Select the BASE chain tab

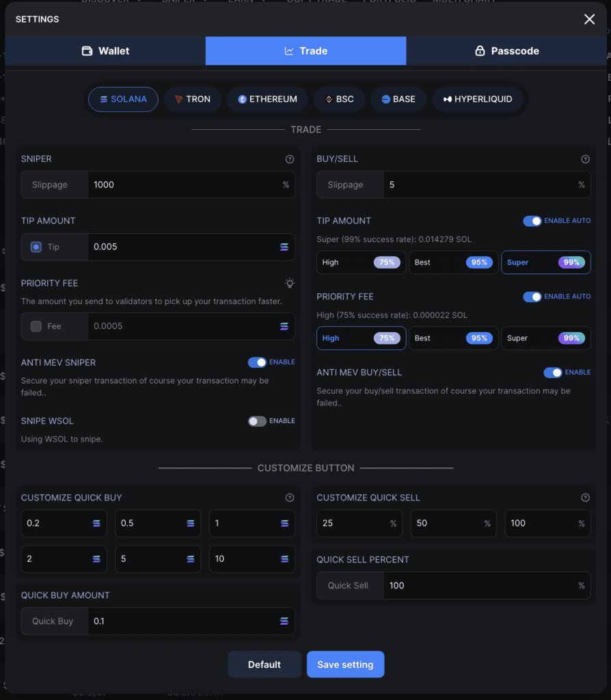pos(398,99)
